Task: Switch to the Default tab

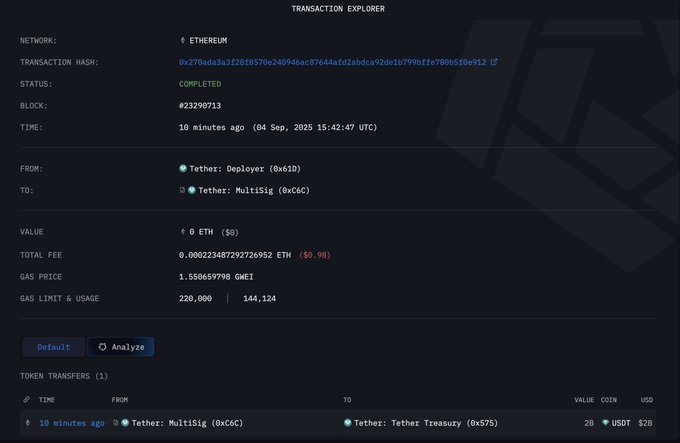Action: (x=53, y=347)
